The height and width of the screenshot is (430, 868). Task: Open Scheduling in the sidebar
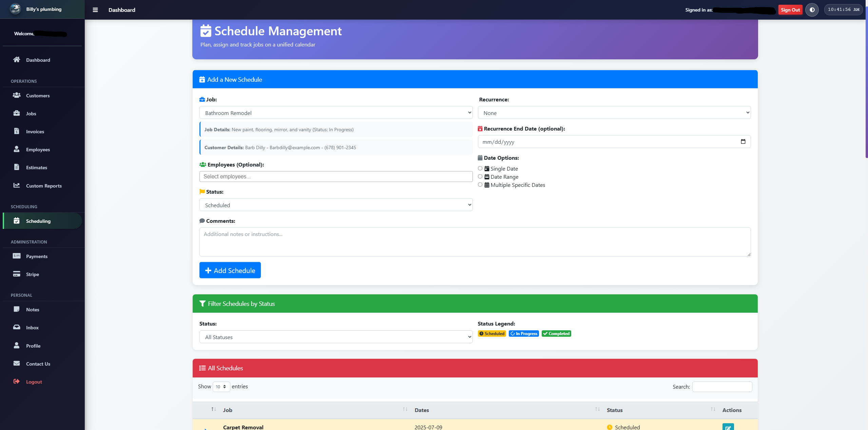(x=42, y=221)
